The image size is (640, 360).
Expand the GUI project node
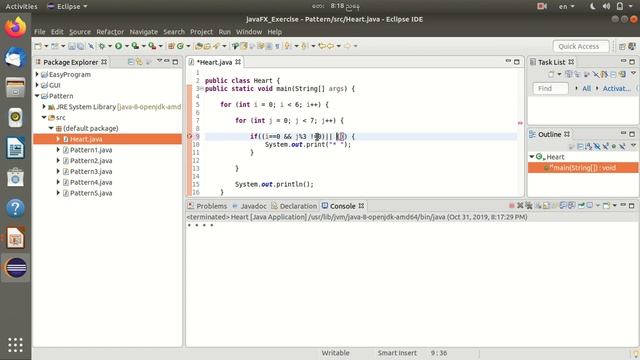click(x=37, y=85)
